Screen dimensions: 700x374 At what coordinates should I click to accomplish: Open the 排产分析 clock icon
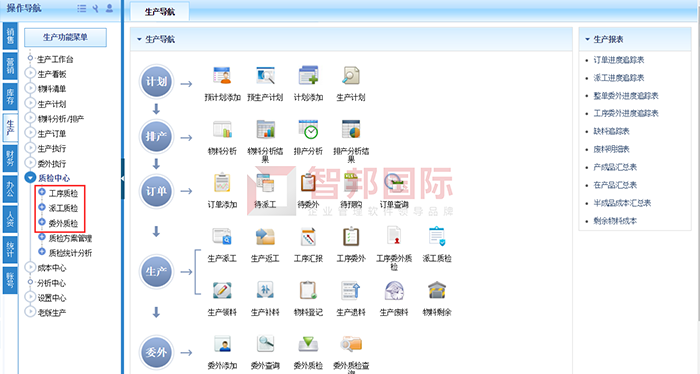tap(308, 129)
